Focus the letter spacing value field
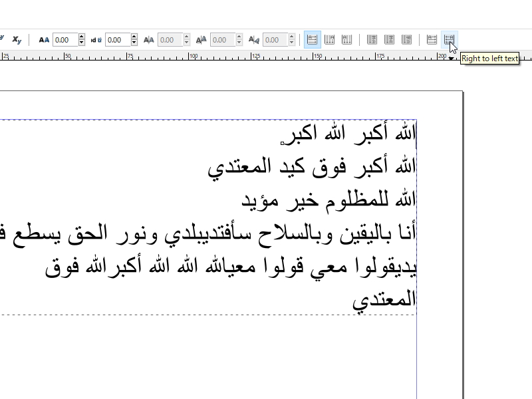Image resolution: width=532 pixels, height=399 pixels. [65, 40]
